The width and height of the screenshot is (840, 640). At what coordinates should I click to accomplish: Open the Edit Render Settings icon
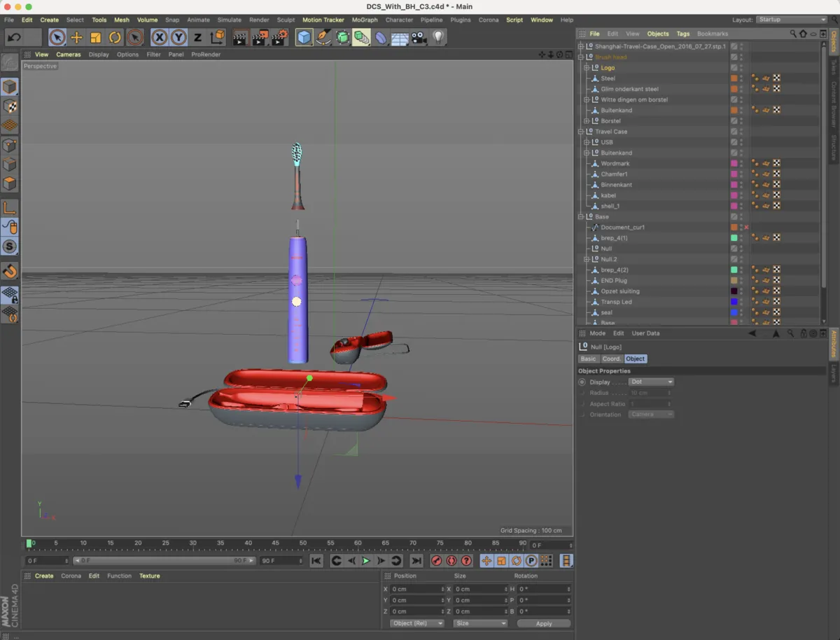[x=279, y=38]
